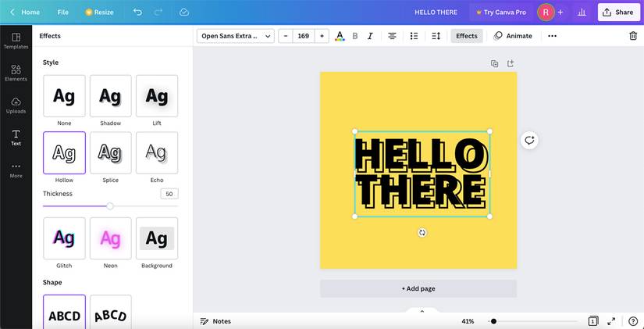Select the Neon text style
This screenshot has width=644, height=329.
click(111, 238)
